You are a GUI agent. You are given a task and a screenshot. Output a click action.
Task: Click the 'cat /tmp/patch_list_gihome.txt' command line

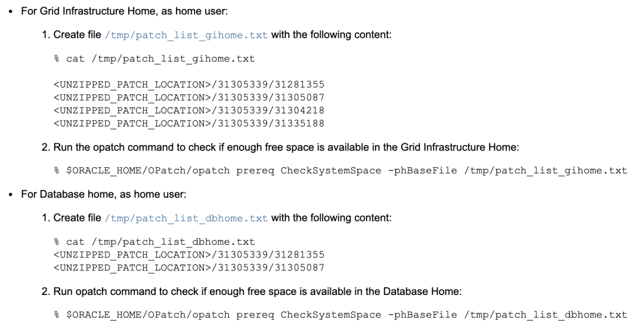154,59
